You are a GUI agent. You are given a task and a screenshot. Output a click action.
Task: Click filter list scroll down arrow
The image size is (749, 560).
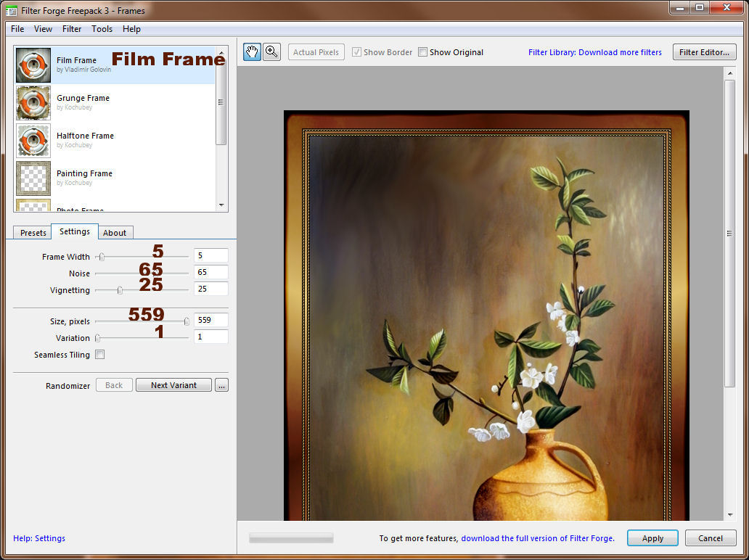coord(221,205)
